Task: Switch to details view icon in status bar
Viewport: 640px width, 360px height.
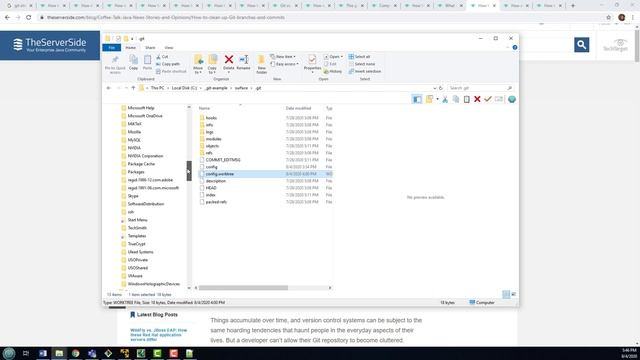Action: pos(506,294)
